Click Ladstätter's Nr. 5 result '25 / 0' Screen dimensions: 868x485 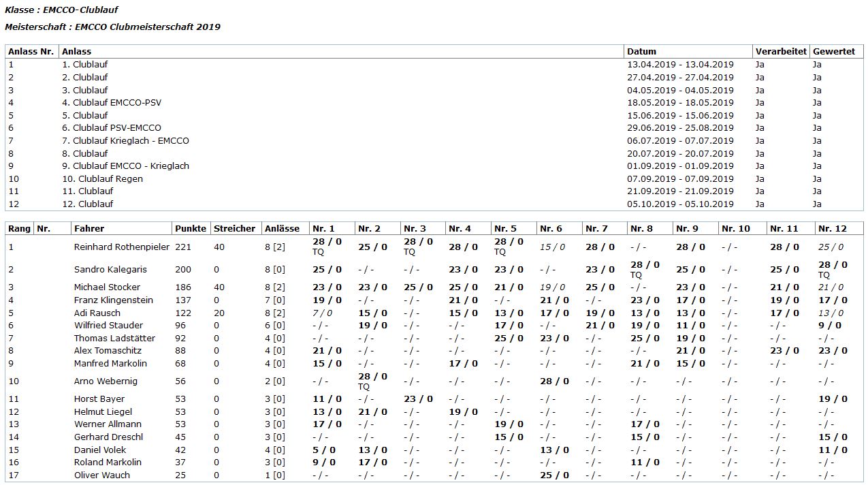(x=509, y=339)
